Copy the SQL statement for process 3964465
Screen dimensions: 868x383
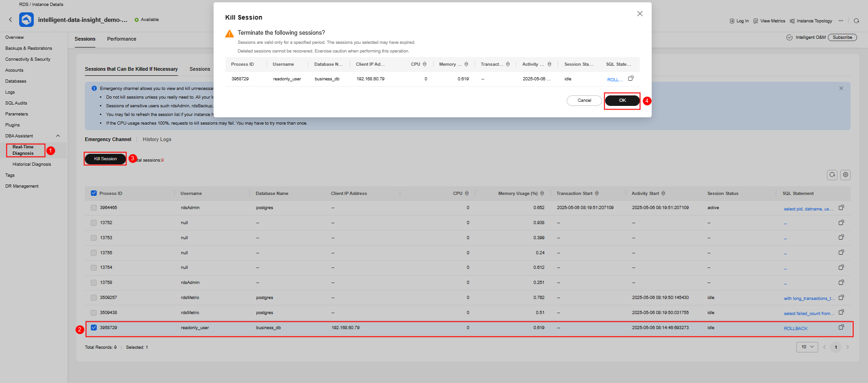[x=841, y=208]
